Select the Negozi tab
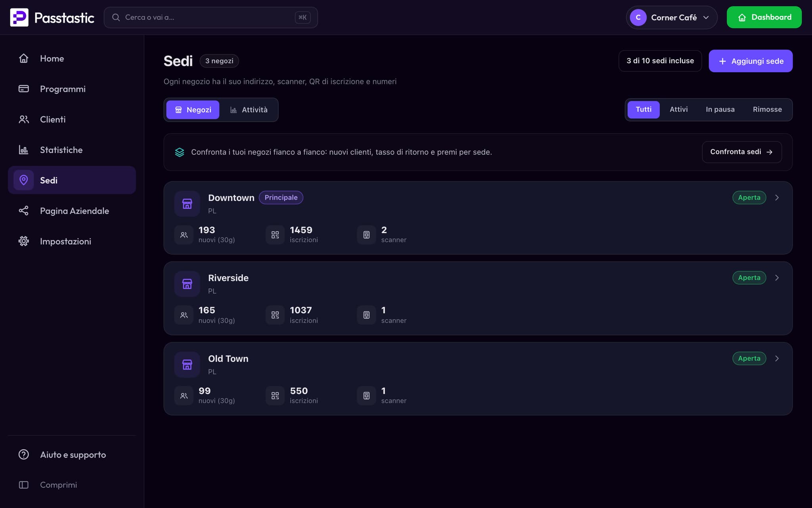Image resolution: width=812 pixels, height=508 pixels. point(193,110)
